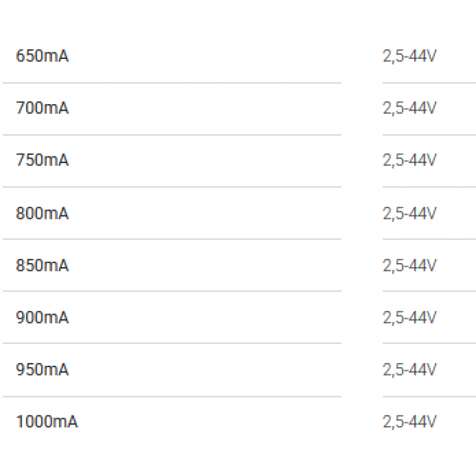
Task: Click separator under the 750mA row's voltage
Action: [428, 187]
